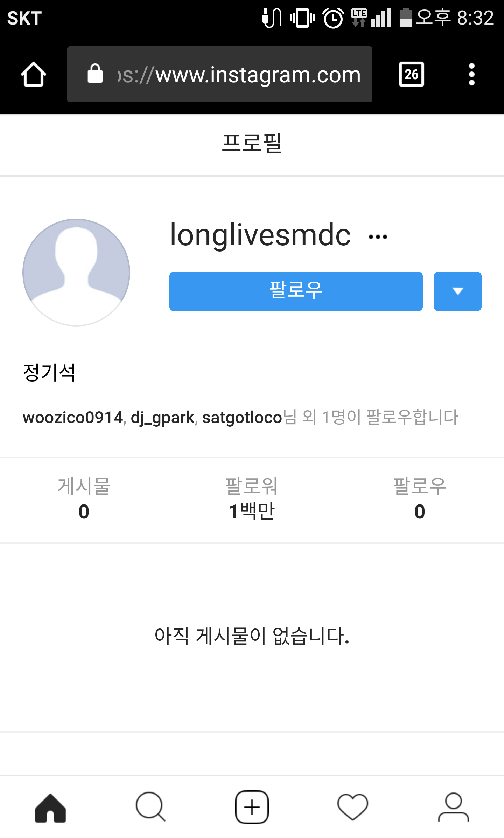Show the 게시물 posts count
This screenshot has width=504, height=838.
tap(84, 499)
